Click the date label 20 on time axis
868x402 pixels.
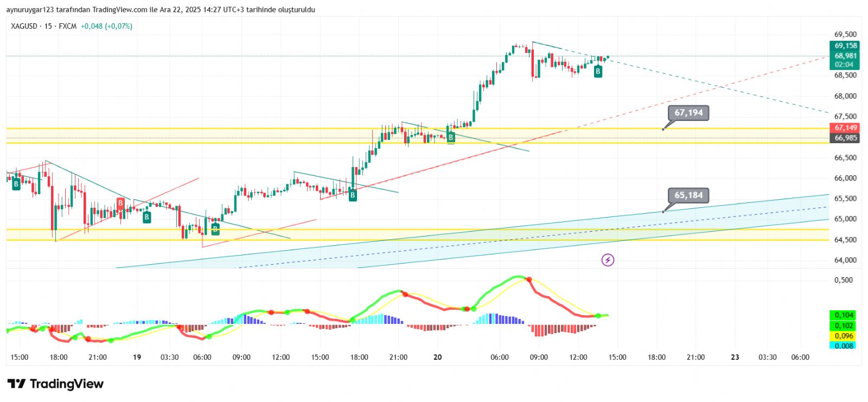[438, 357]
